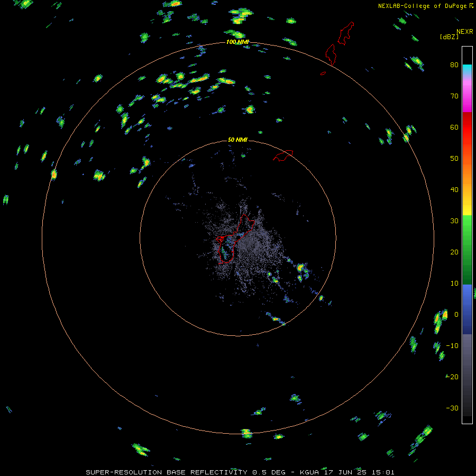The image size is (476, 476).
Task: Click the -10 value on the dBZ scale
Action: click(452, 346)
